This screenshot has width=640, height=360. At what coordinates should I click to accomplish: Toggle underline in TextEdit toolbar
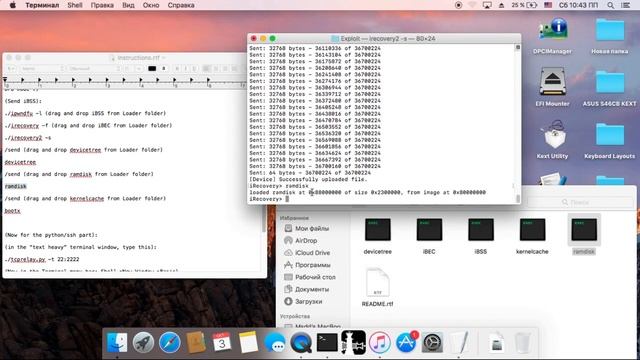(194, 69)
